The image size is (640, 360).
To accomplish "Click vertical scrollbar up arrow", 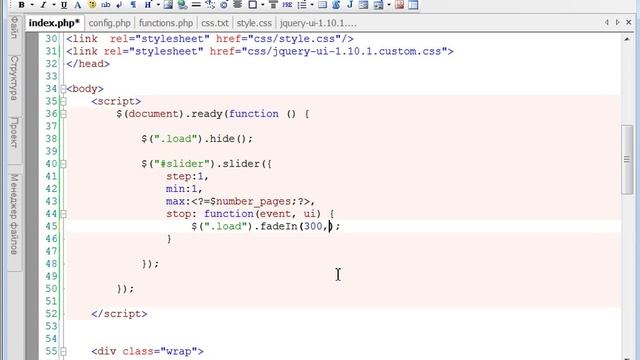I will (x=627, y=39).
